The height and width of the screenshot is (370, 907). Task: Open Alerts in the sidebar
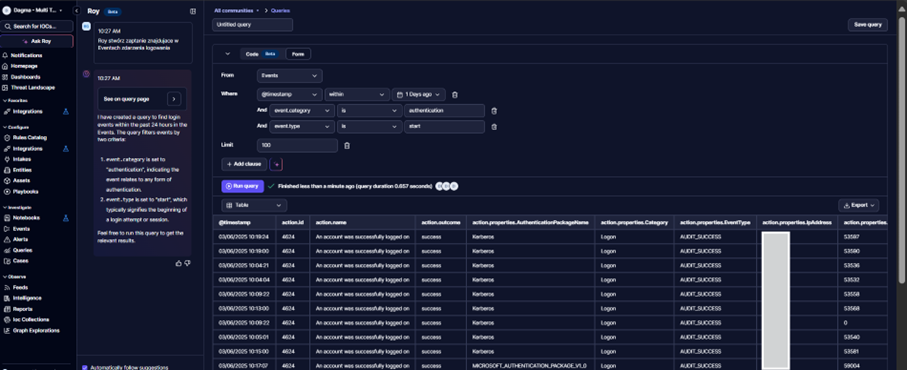[x=20, y=239]
